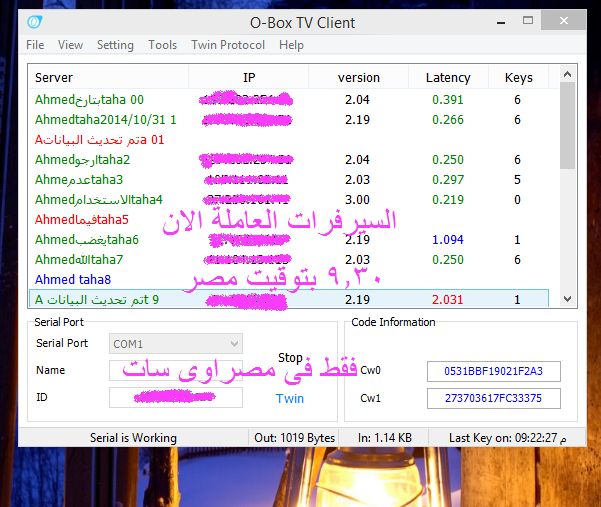Select red server row ending in taha5
601x507 pixels.
[289, 220]
